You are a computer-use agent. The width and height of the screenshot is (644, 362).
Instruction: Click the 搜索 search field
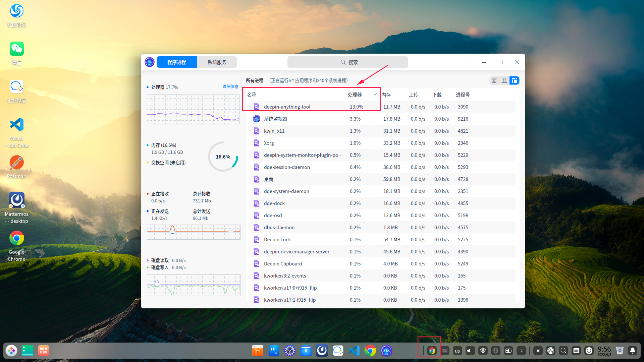point(348,62)
